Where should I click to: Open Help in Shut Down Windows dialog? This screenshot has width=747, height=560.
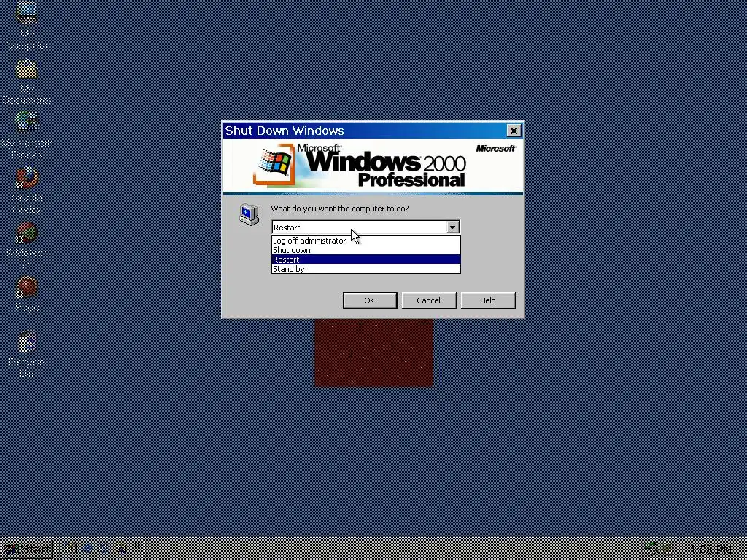click(x=488, y=300)
